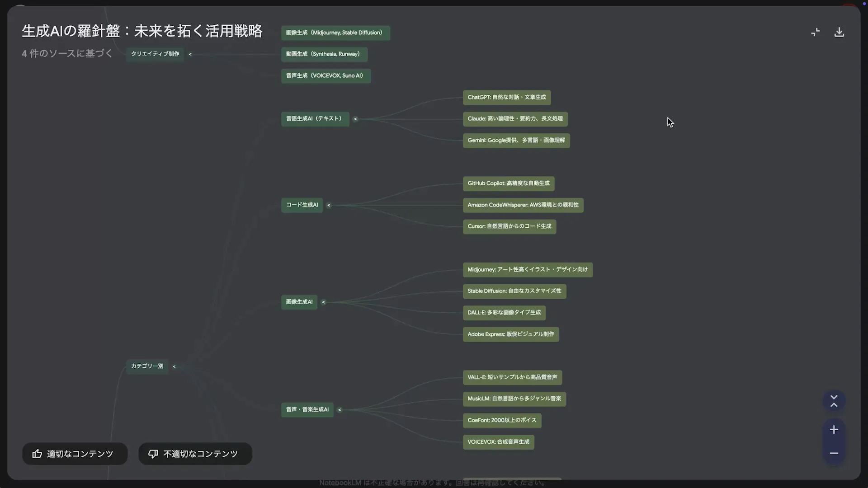Select the VOICEVOX 合成音声生成 node
Viewport: 868px width, 488px height.
[x=498, y=442]
